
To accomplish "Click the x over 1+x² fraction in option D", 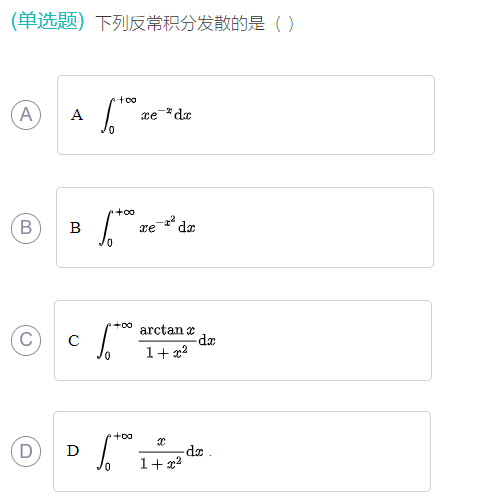I will [161, 452].
